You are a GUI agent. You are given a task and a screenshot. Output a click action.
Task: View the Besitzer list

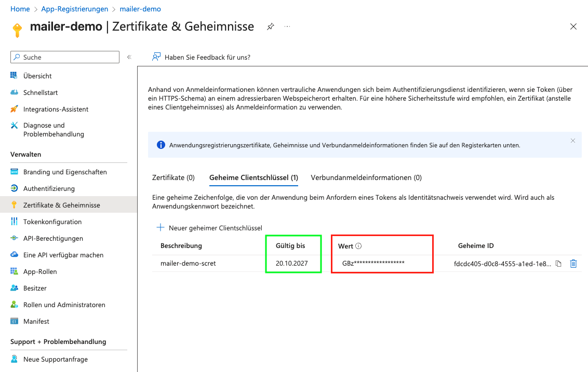coord(39,288)
